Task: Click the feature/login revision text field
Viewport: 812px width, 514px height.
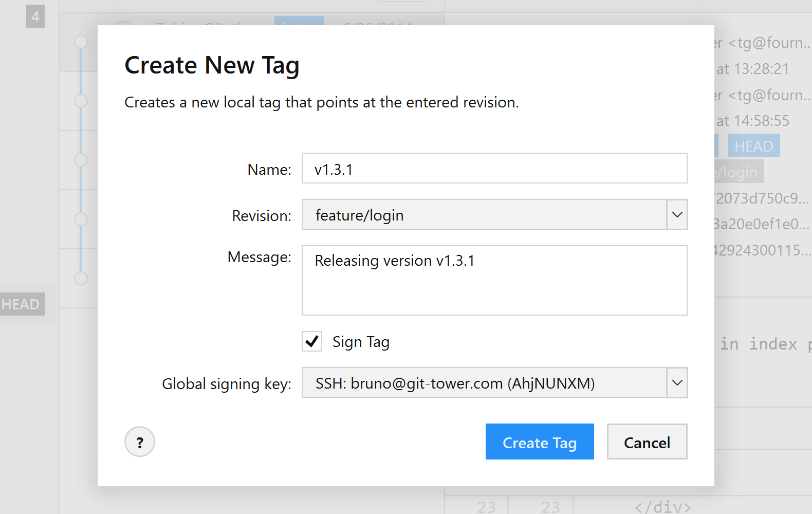Action: pos(483,215)
